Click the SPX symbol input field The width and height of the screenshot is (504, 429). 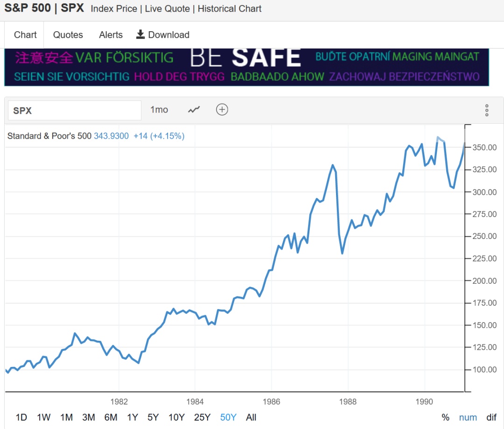tap(75, 111)
